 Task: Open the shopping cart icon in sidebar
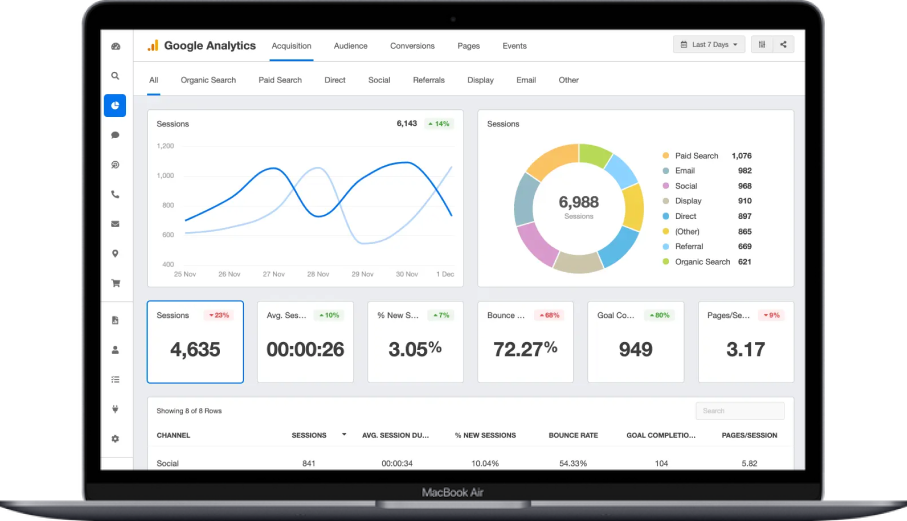115,283
